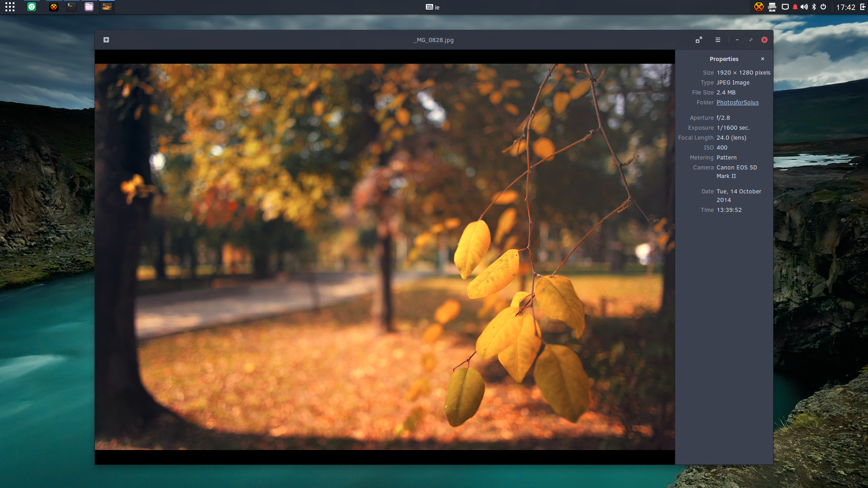868x488 pixels.
Task: Click the file size value "2.4 MB"
Action: tap(726, 93)
